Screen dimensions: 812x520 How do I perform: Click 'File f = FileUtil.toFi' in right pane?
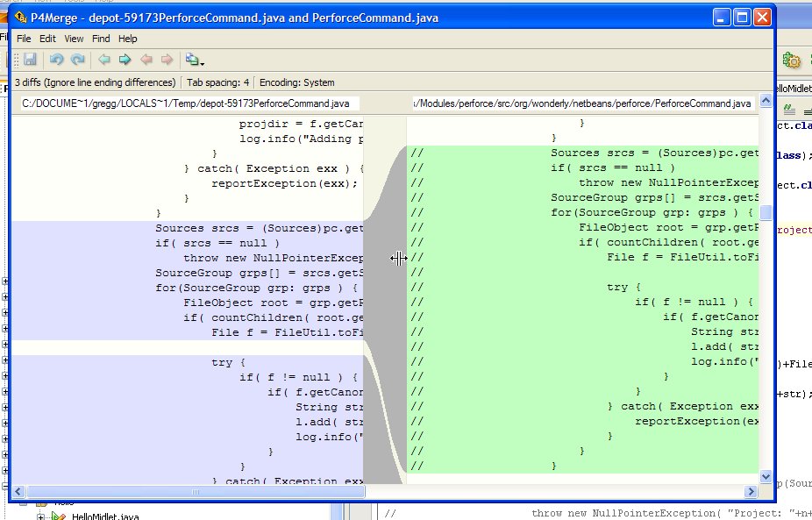click(682, 258)
